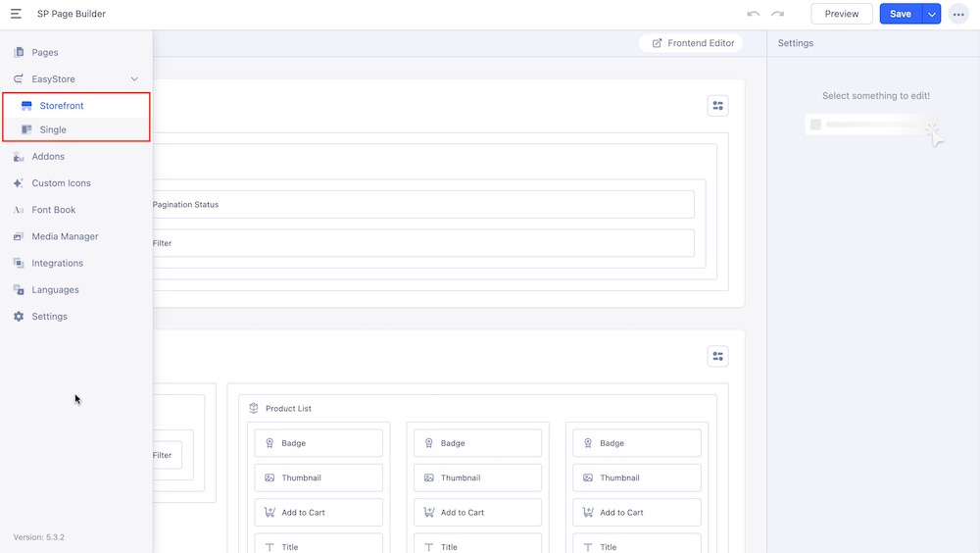Image resolution: width=980 pixels, height=553 pixels.
Task: Click the hamburger menu icon
Action: pyautogui.click(x=17, y=14)
